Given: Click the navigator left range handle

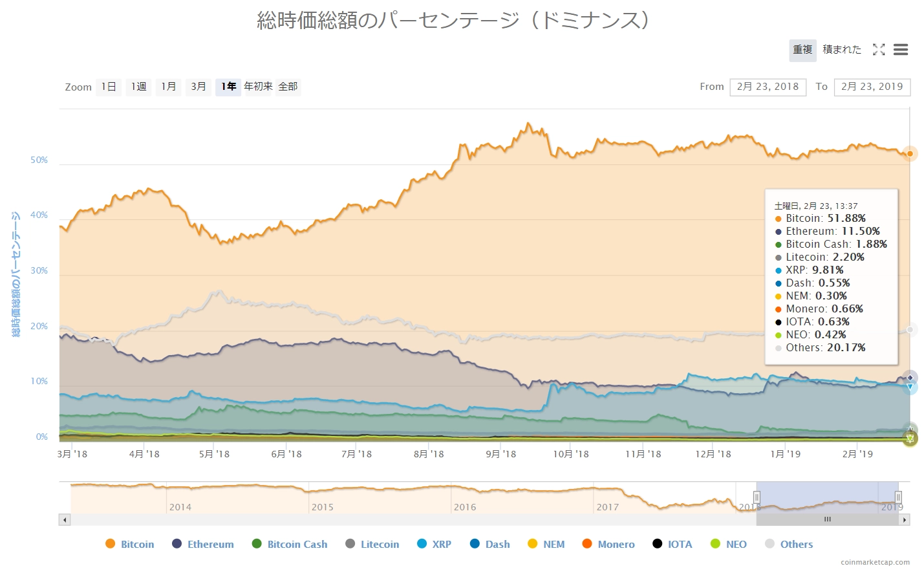Looking at the screenshot, I should (757, 497).
